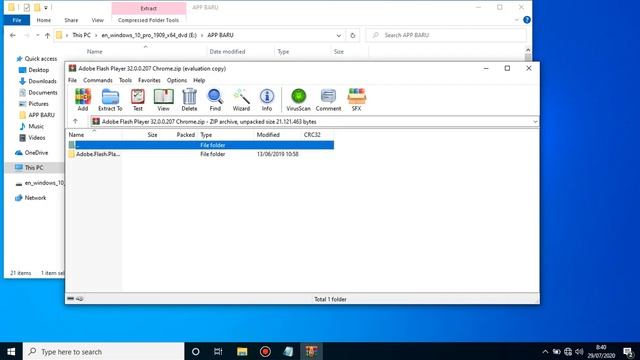Open Explorer File tab
This screenshot has width=640, height=360.
click(17, 20)
